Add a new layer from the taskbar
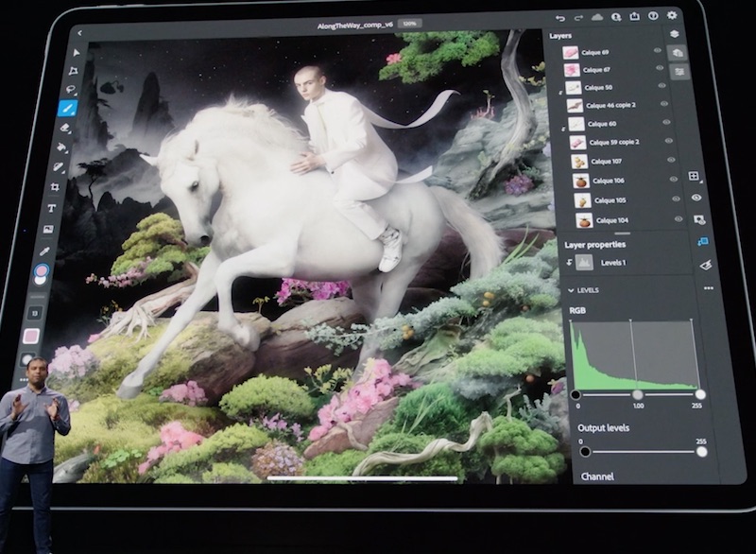This screenshot has height=554, width=756. tap(694, 176)
